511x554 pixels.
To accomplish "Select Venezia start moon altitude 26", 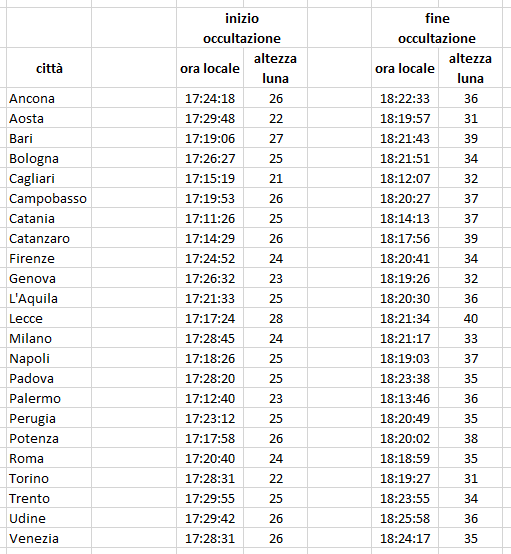I will (x=275, y=538).
